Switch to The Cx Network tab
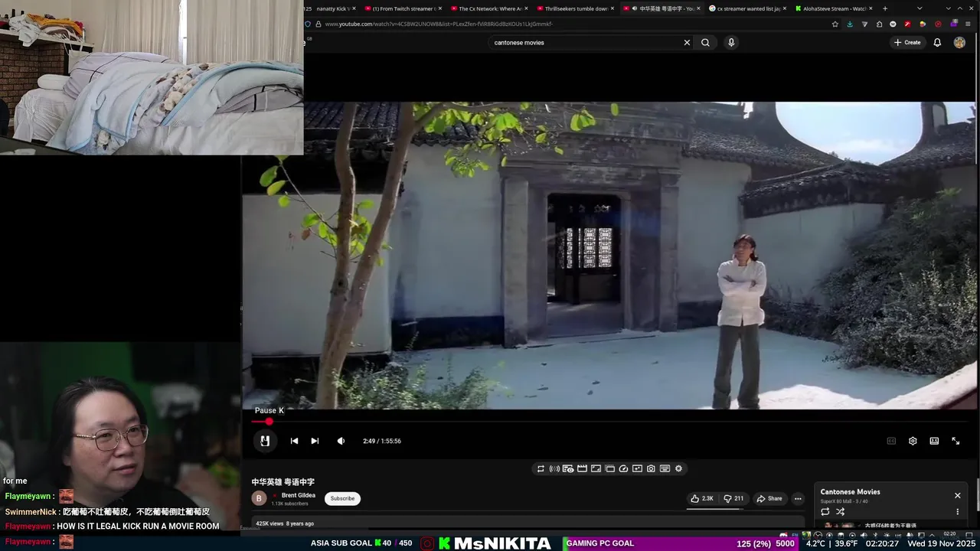 (488, 8)
